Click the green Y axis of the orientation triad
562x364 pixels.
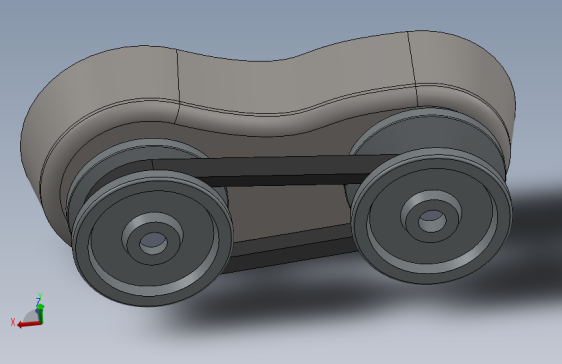point(40,314)
